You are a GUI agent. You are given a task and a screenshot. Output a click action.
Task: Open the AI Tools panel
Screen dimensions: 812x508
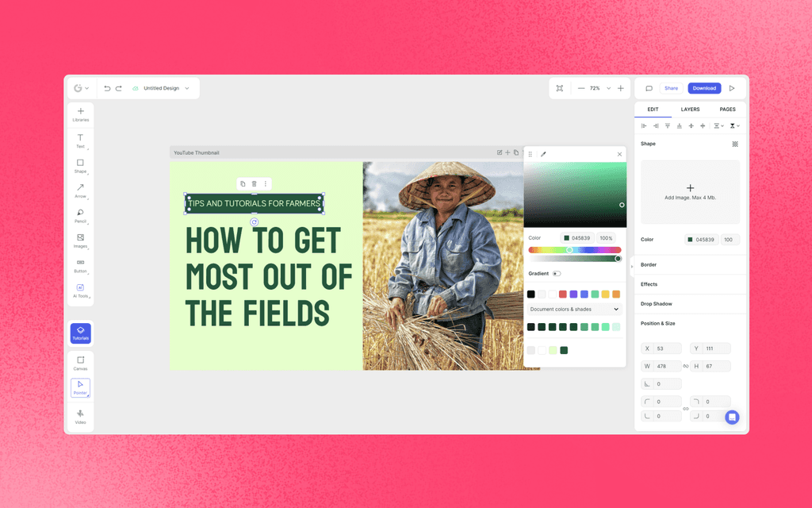[80, 290]
